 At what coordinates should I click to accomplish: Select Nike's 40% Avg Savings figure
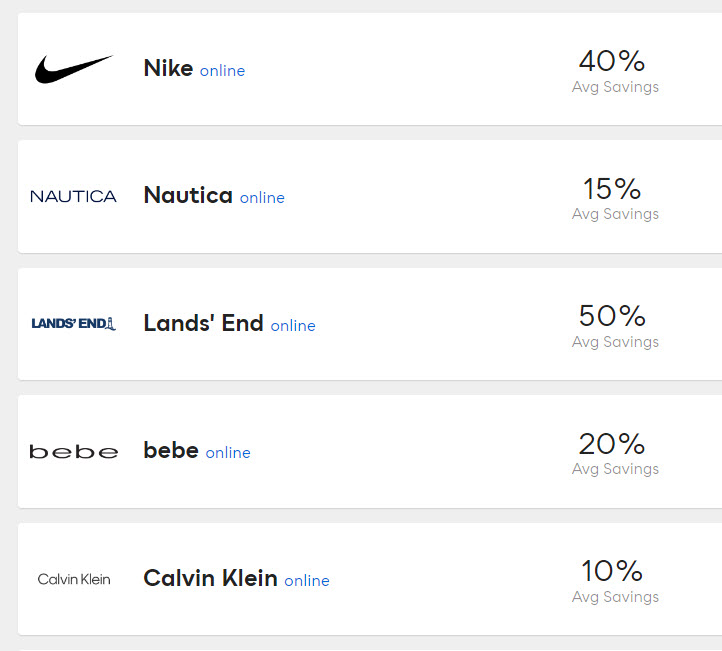[x=614, y=62]
